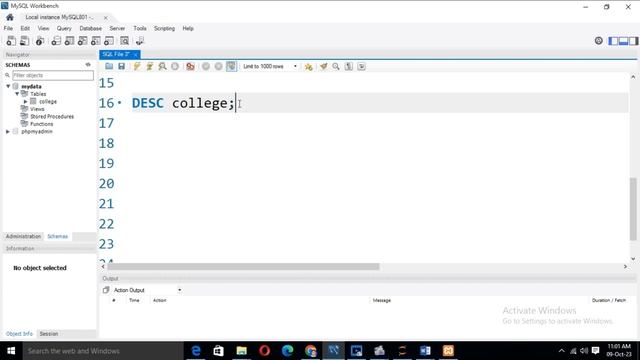Create a new stored procedure icon
The width and height of the screenshot is (640, 360).
click(x=96, y=41)
